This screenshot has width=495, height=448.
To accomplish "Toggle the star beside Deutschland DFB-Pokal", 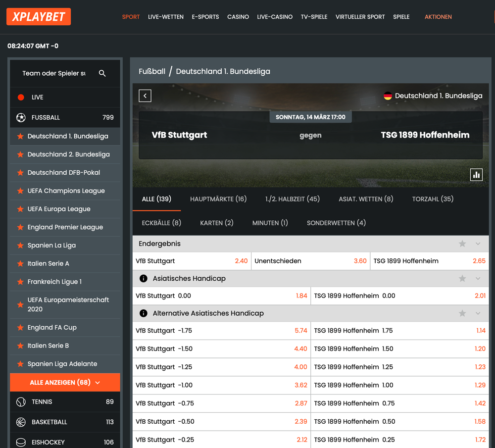I will (x=20, y=173).
